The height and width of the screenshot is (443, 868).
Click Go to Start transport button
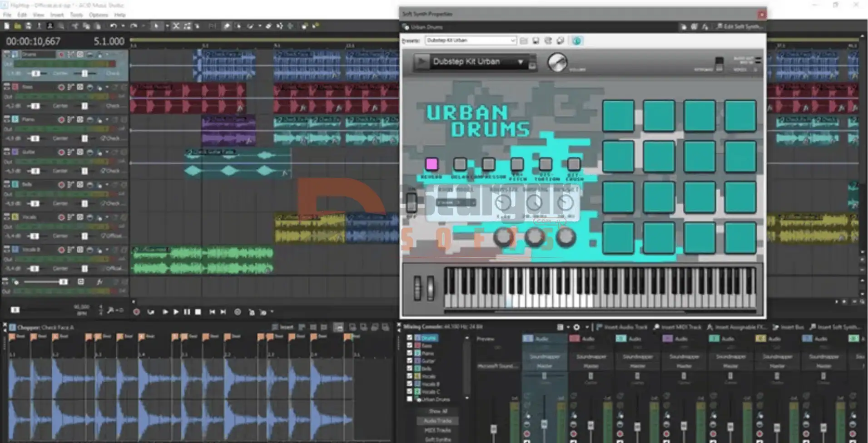(x=212, y=312)
